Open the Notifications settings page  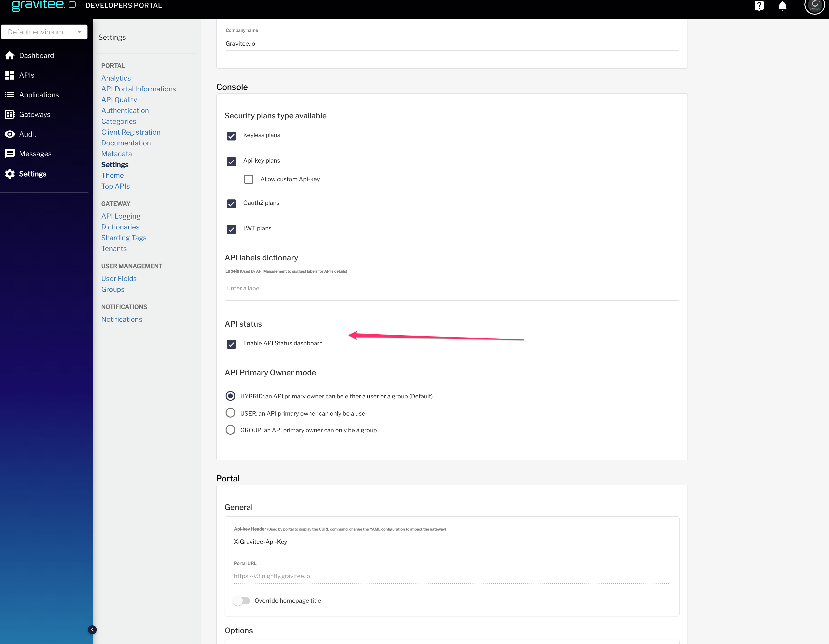pos(121,319)
